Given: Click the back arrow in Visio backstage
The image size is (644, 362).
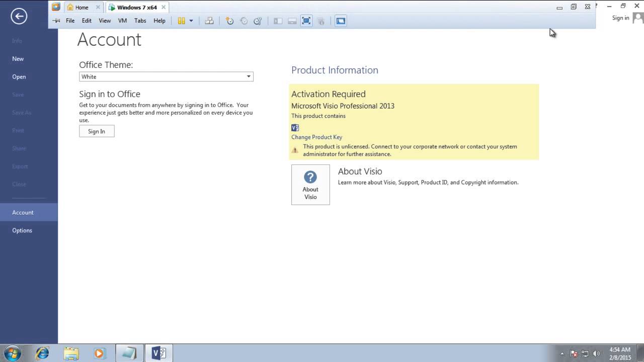Looking at the screenshot, I should point(19,17).
